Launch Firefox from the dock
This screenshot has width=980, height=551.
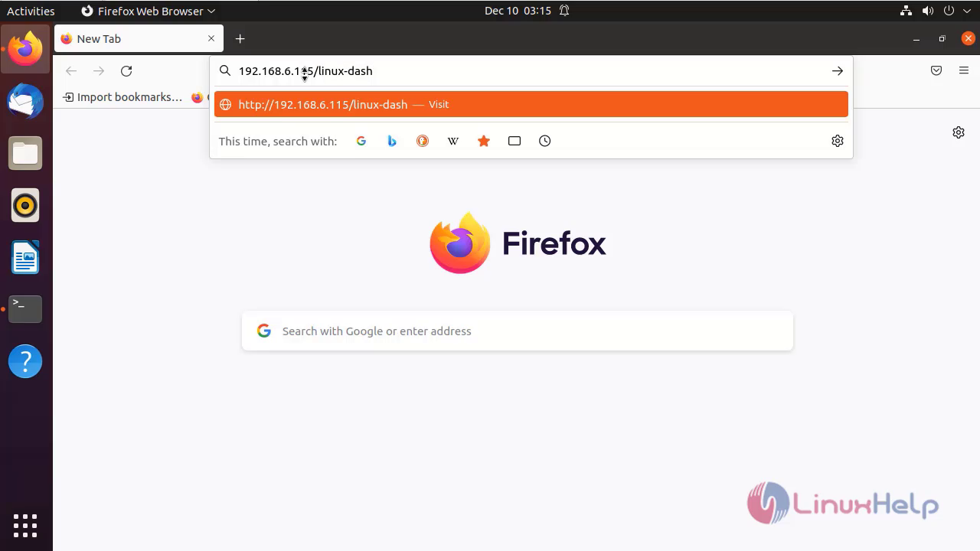pos(25,48)
